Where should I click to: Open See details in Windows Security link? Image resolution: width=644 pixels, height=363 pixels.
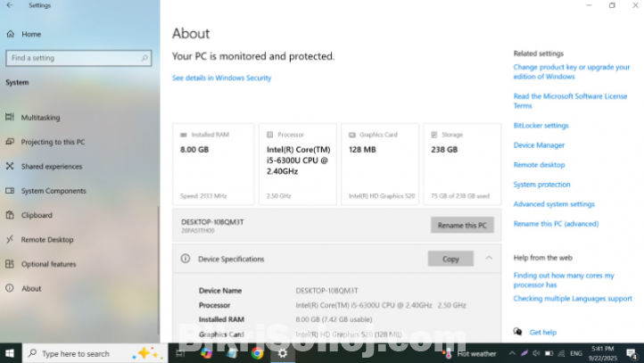[221, 78]
